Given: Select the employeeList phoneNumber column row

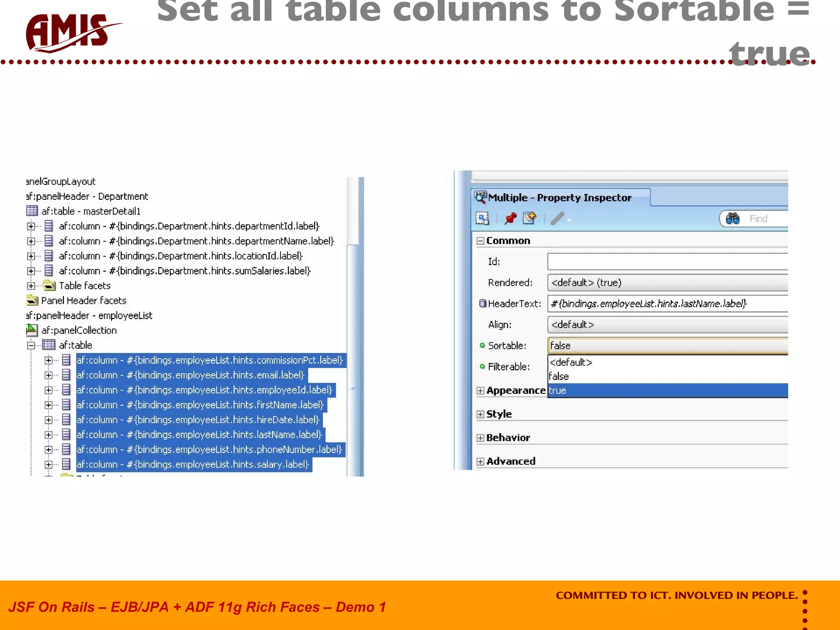Looking at the screenshot, I should point(211,449).
